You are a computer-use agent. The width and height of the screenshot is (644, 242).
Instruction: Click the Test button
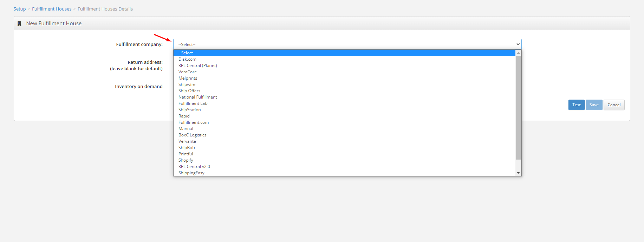(577, 105)
